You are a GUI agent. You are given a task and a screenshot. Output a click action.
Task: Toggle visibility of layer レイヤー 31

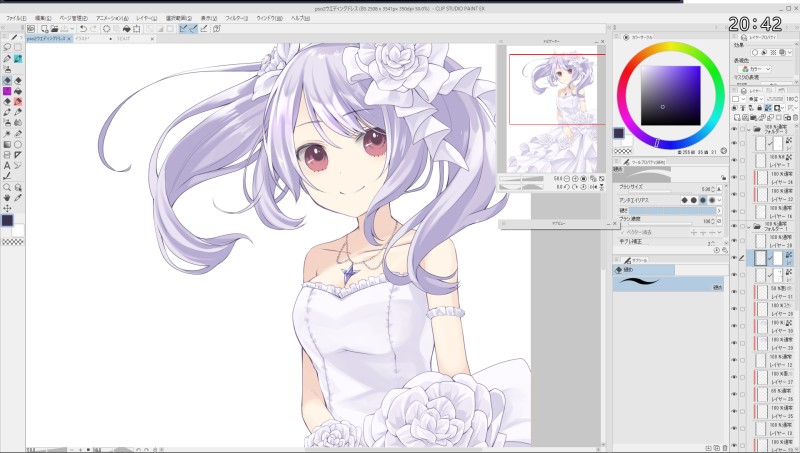[x=734, y=292]
